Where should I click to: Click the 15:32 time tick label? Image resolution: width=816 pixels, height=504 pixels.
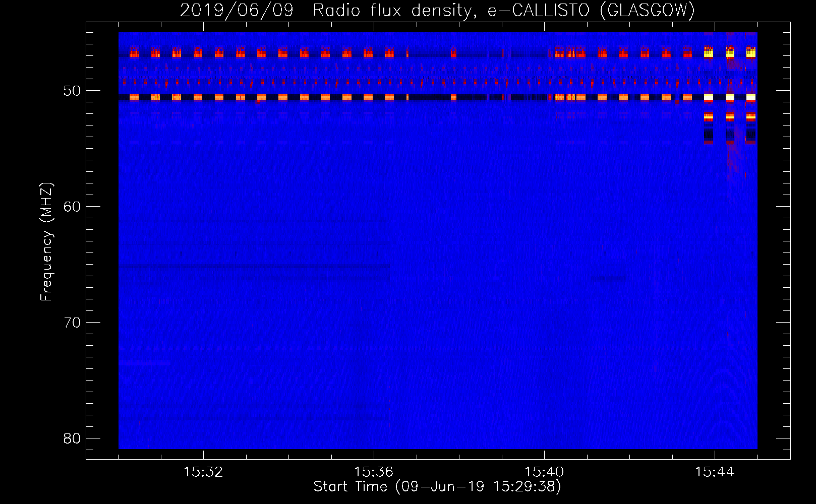[x=203, y=472]
